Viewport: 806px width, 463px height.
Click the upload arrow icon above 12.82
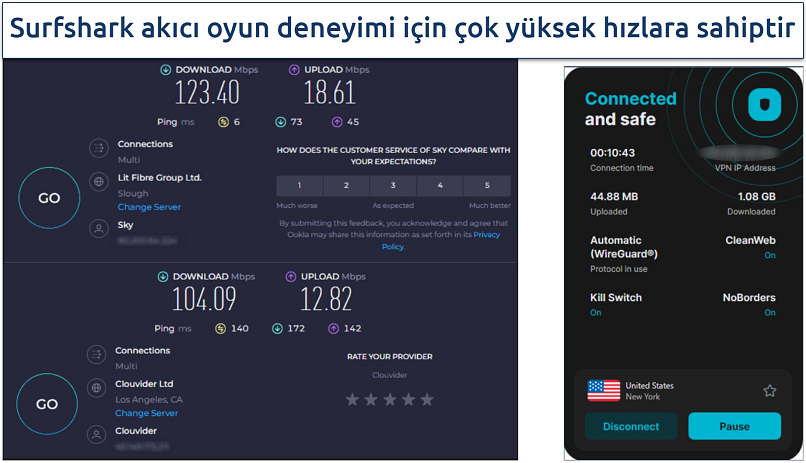293,277
